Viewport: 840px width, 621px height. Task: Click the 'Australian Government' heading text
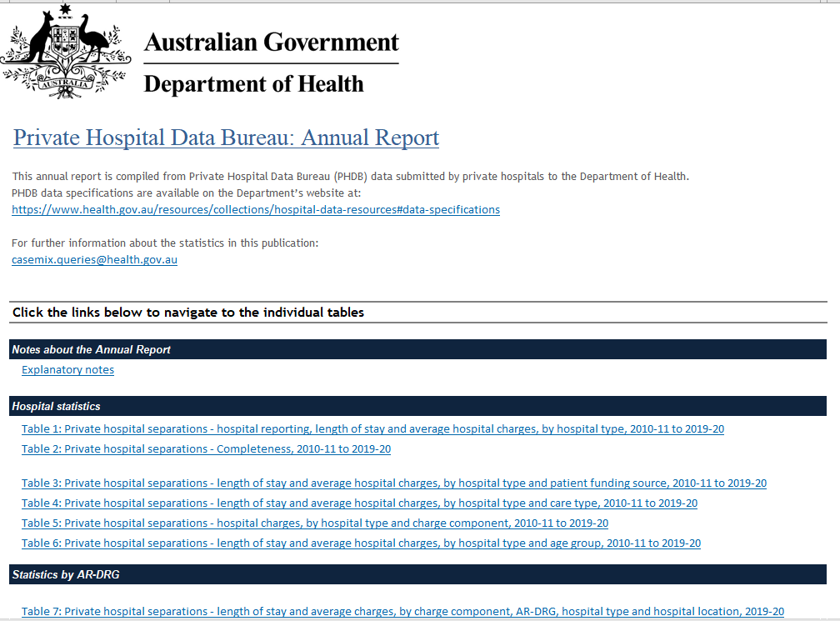(272, 43)
